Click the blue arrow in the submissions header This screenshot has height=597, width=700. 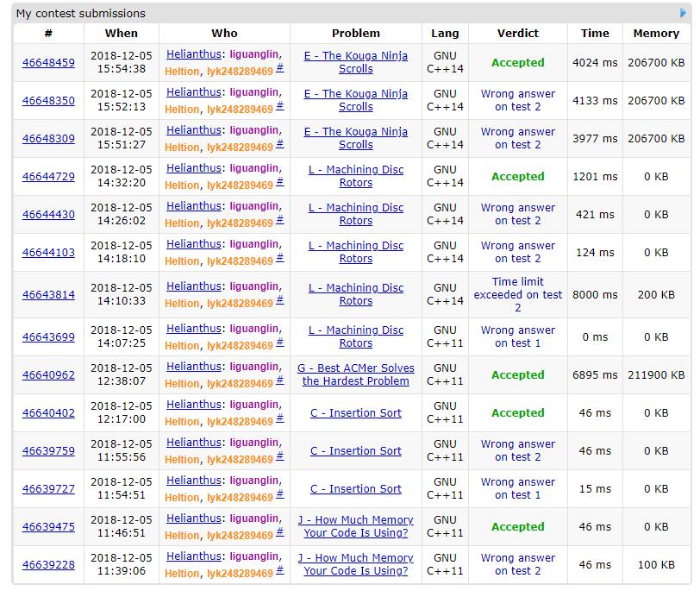tap(684, 13)
